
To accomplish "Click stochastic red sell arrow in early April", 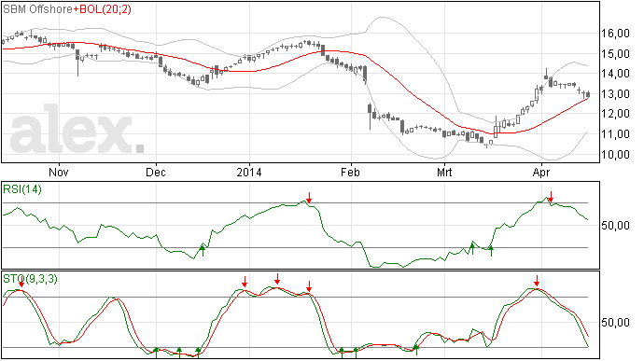I will click(537, 282).
